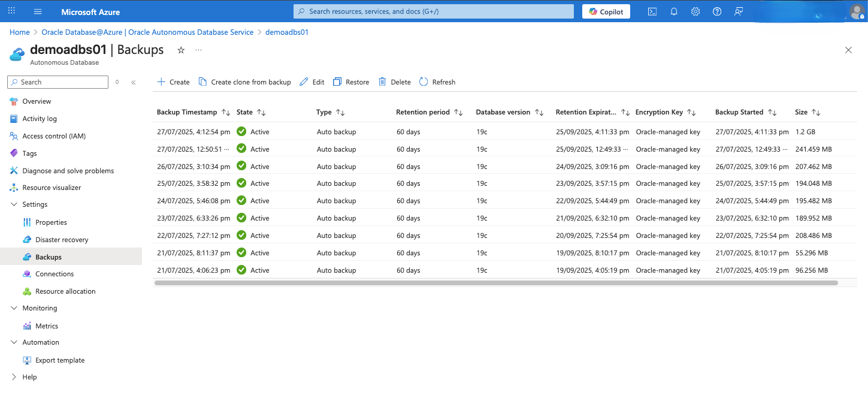Open the feedback icon in top bar
This screenshot has width=868, height=395.
coord(738,11)
